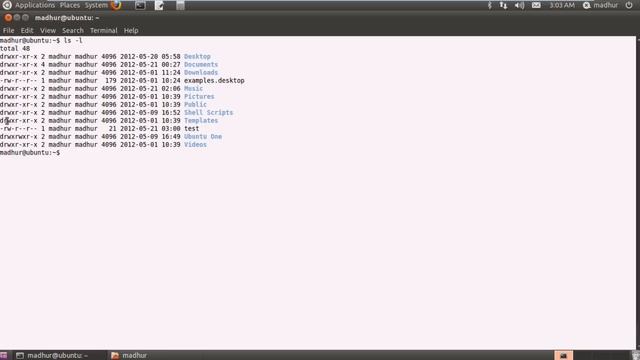The image size is (640, 360).
Task: Switch to the highlighted workspace thumbnail
Action: tap(564, 356)
